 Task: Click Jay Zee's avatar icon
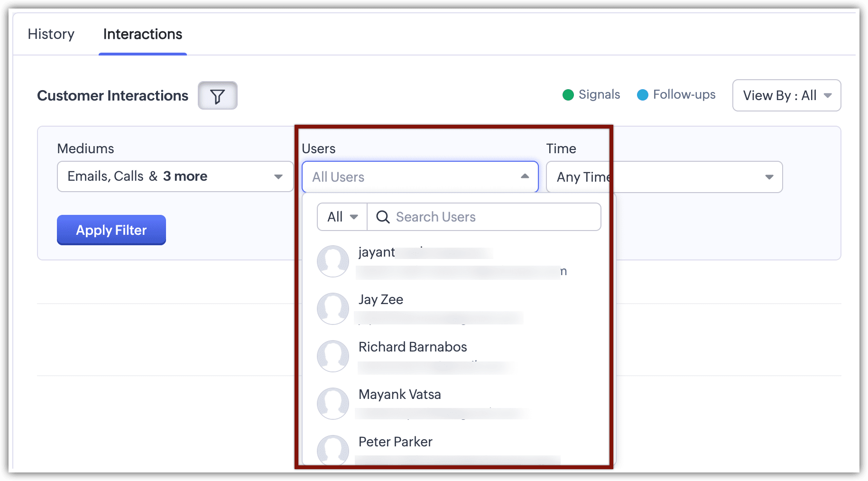(333, 308)
